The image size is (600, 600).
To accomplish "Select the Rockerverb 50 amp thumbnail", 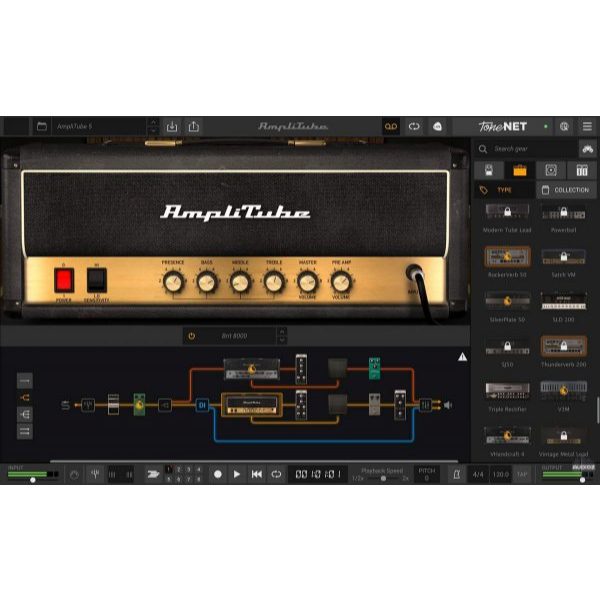I will [x=507, y=256].
